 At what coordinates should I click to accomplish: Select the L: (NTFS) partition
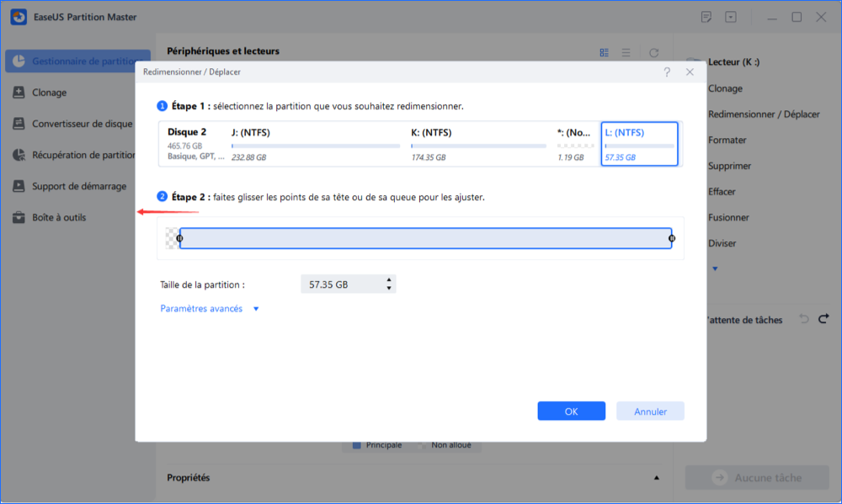point(639,144)
